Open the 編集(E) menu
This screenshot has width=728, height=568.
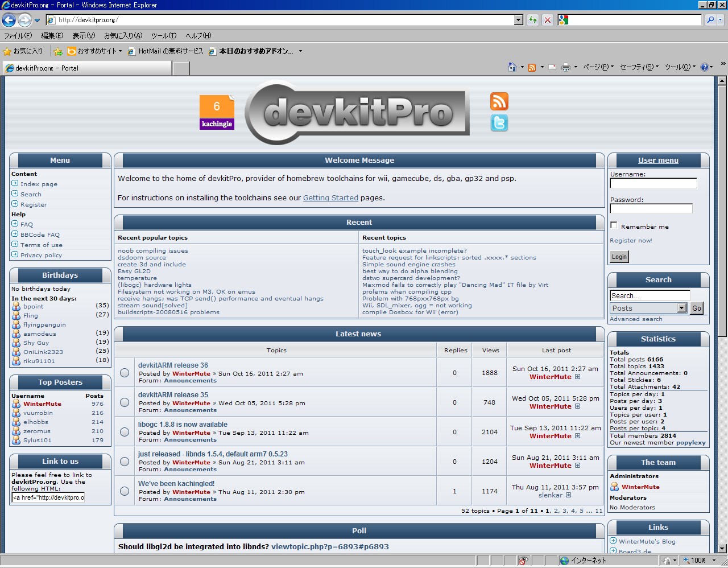pyautogui.click(x=52, y=36)
